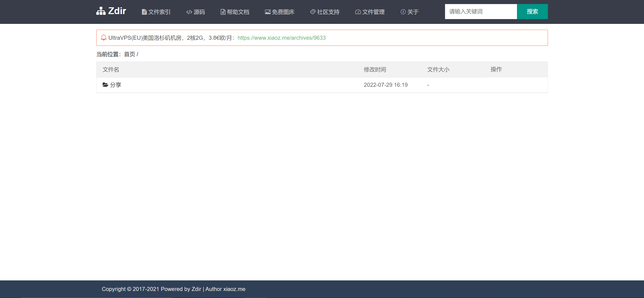This screenshot has width=644, height=298.
Task: Focus the 请输入关键词 search field
Action: tap(480, 12)
